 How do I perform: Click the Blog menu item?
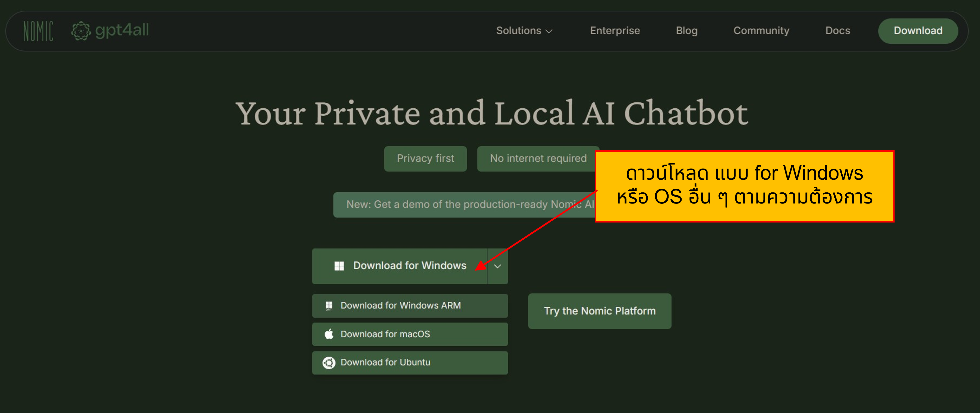(x=687, y=30)
